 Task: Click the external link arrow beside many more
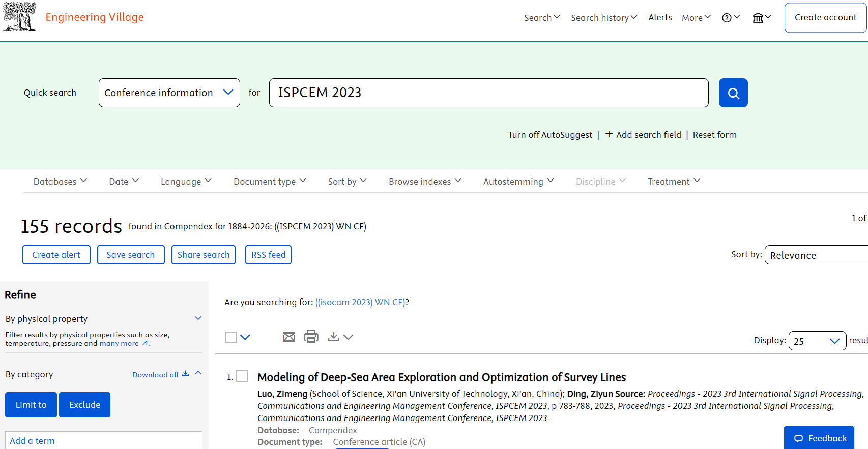[x=145, y=343]
